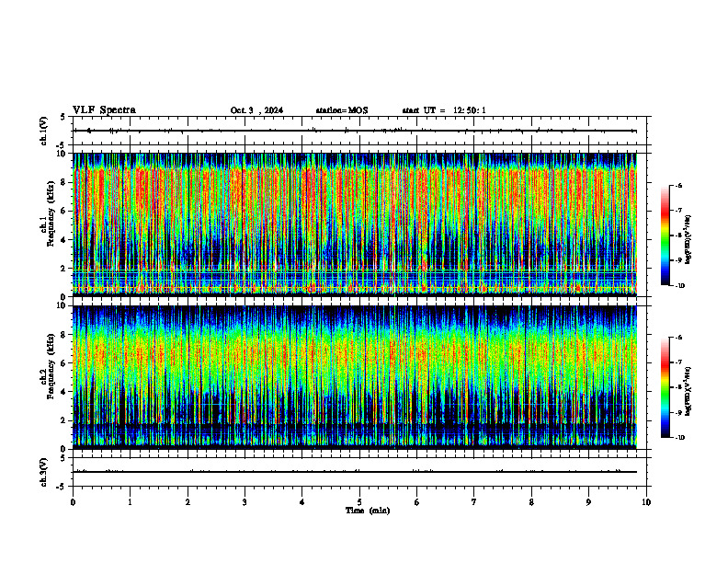This screenshot has height=563, width=728.
Task: Click the ch.2 color bar log(PSD) label
Action: click(x=688, y=391)
